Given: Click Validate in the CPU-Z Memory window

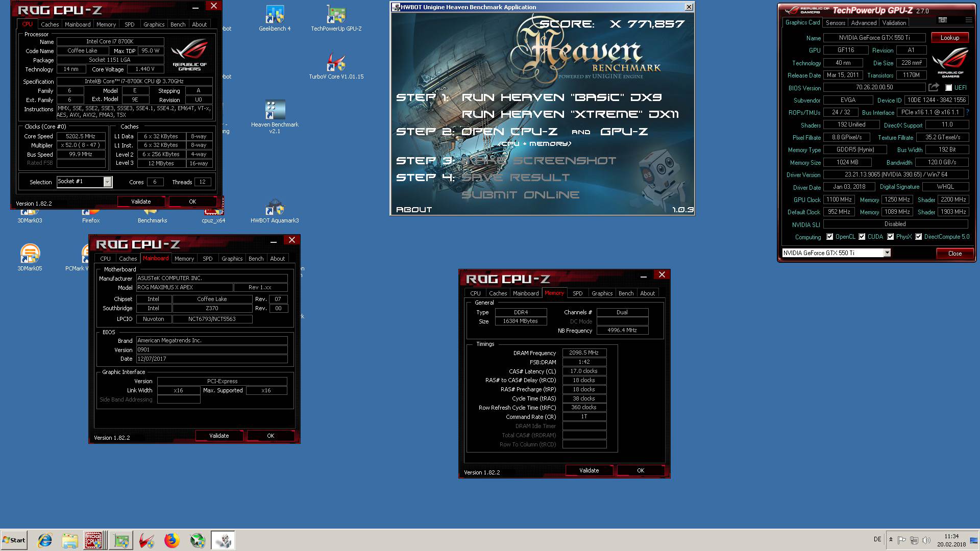Looking at the screenshot, I should [589, 470].
